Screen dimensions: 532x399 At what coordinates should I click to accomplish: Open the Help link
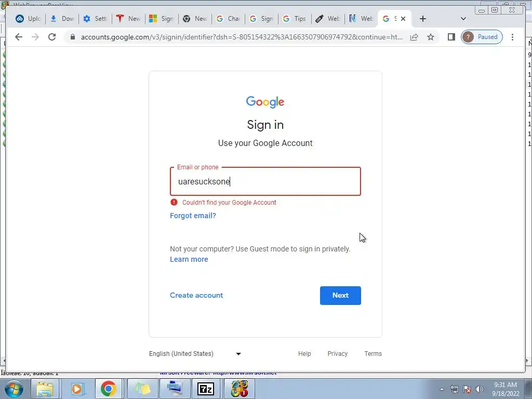pos(304,353)
